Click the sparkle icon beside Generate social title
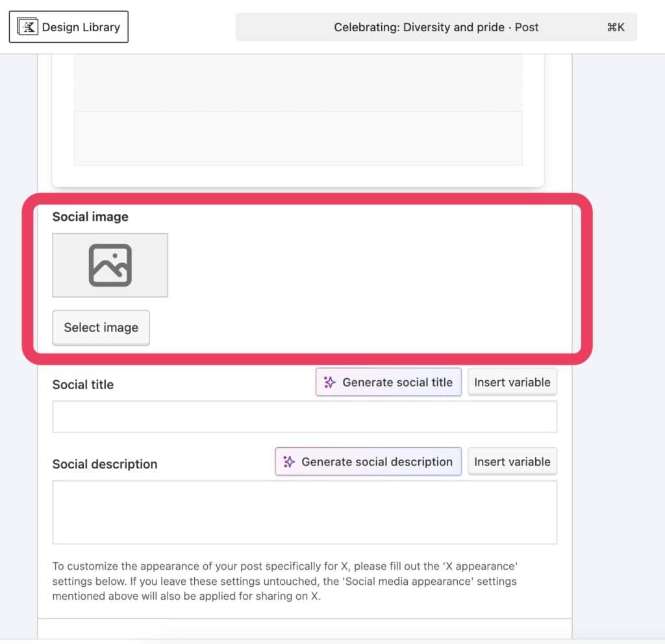This screenshot has width=665, height=644. tap(330, 383)
